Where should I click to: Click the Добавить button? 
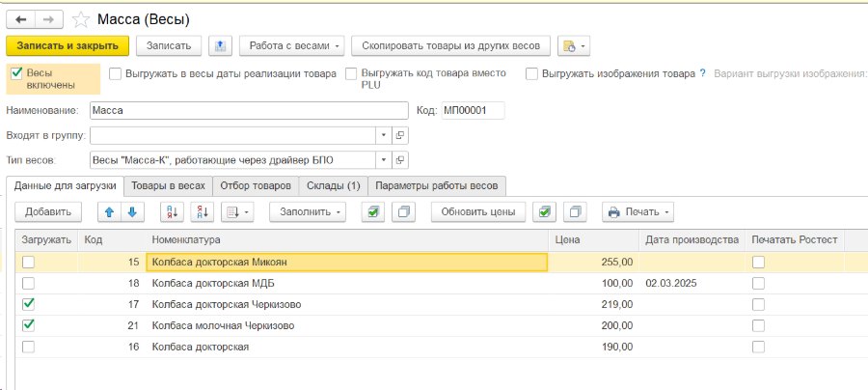(48, 211)
